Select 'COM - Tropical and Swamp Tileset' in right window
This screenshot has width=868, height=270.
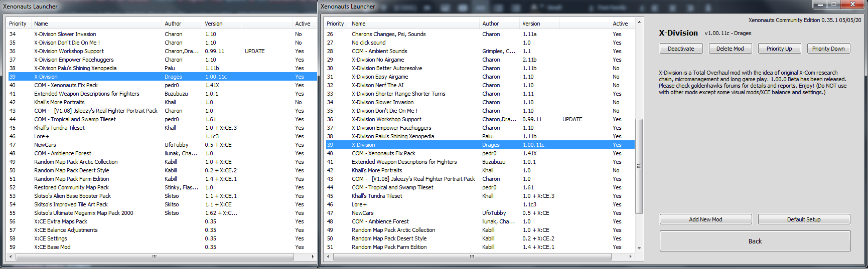[480, 187]
